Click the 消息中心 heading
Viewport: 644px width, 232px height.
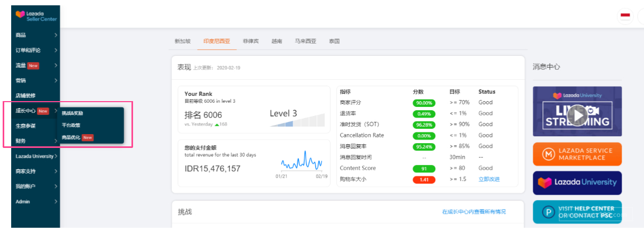[547, 67]
